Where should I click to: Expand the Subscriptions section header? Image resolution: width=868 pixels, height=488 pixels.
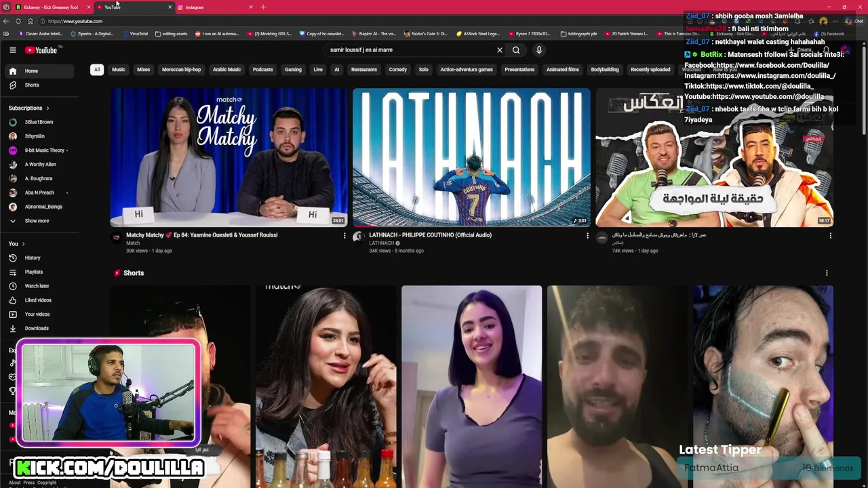29,108
